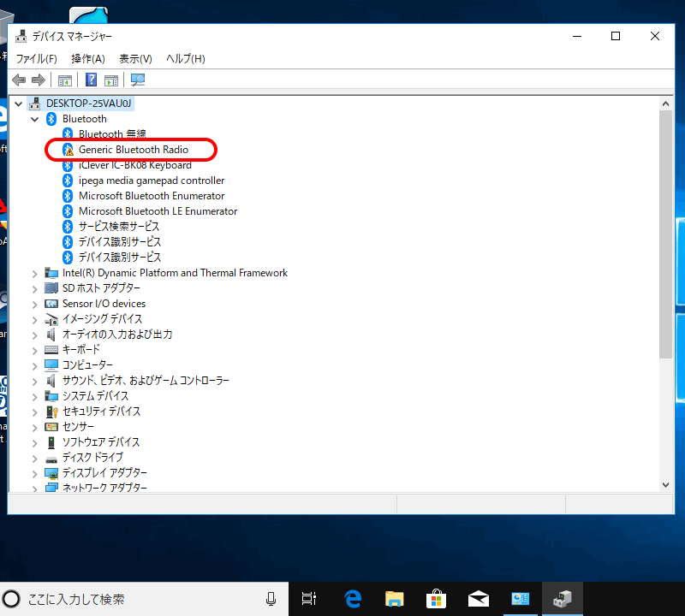Open the 操作(A) menu
685x616 pixels.
tap(87, 59)
